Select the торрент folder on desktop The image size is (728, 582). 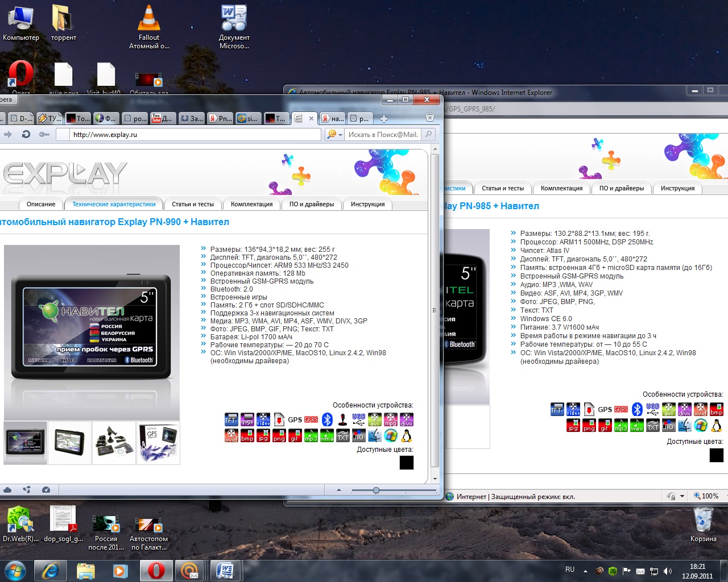pos(63,23)
